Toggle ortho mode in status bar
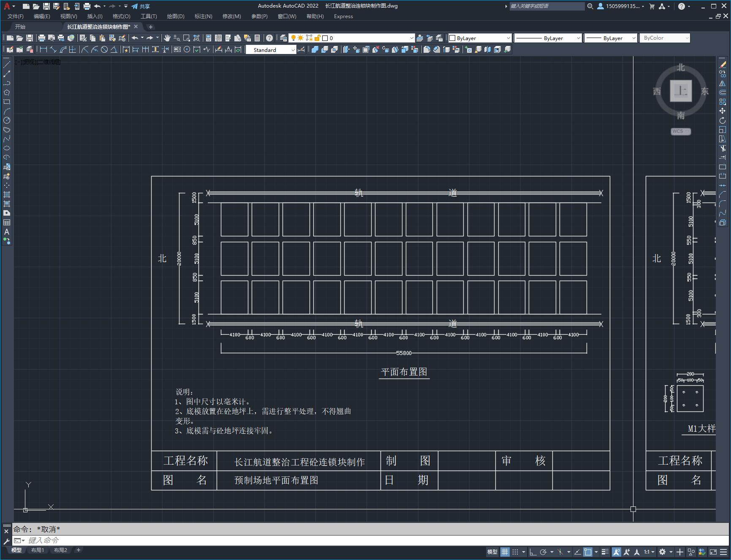 533,552
